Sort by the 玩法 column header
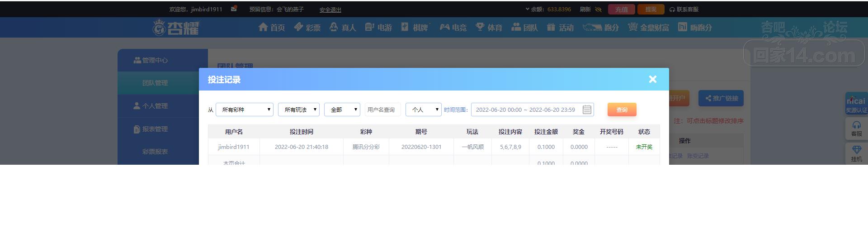This screenshot has height=248, width=868. click(x=472, y=132)
